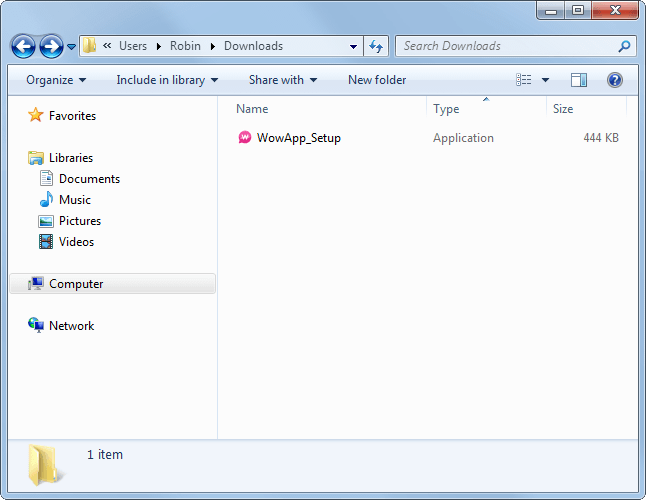Minimize the Downloads window
646x500 pixels.
point(551,11)
